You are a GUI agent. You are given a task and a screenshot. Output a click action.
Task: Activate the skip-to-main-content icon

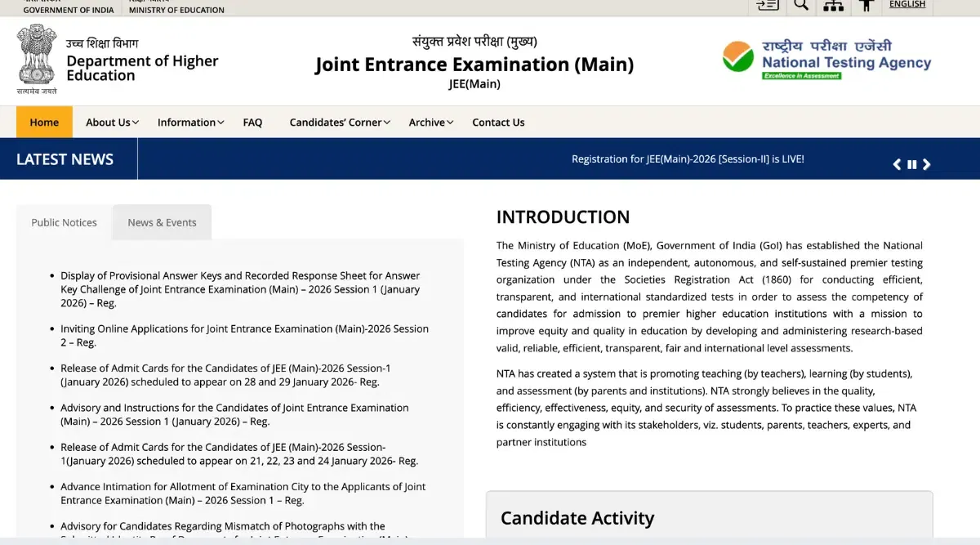[766, 5]
